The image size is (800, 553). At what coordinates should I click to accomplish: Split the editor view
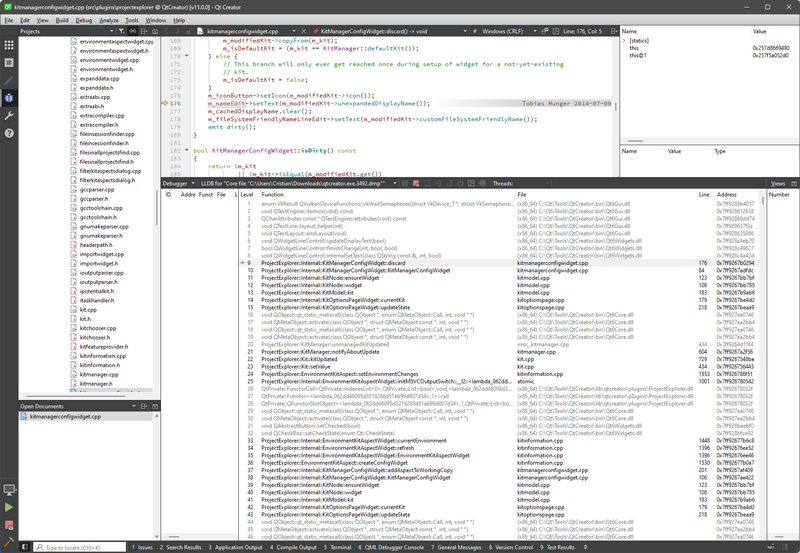tap(614, 31)
